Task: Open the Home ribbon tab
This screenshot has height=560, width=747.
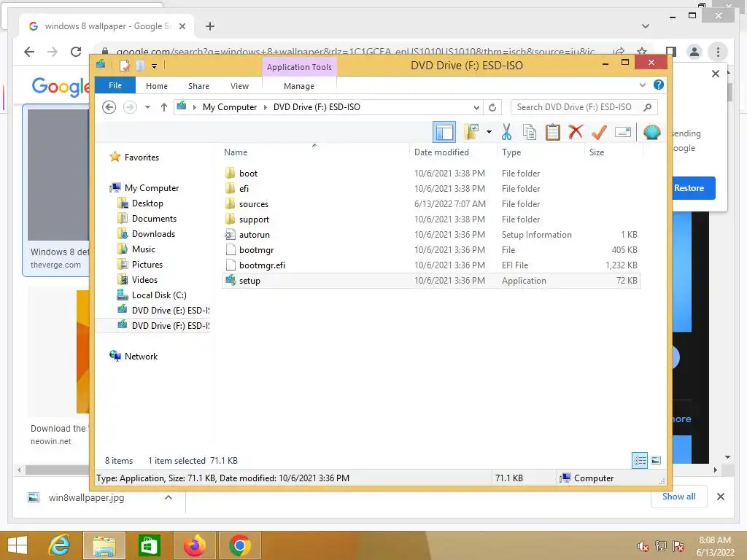Action: point(157,86)
